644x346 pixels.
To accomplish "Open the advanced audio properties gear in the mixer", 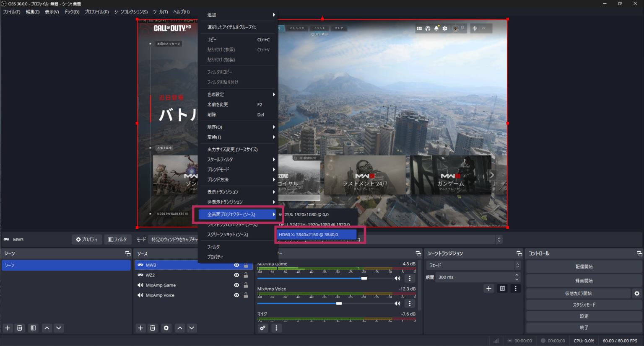I will [x=262, y=328].
